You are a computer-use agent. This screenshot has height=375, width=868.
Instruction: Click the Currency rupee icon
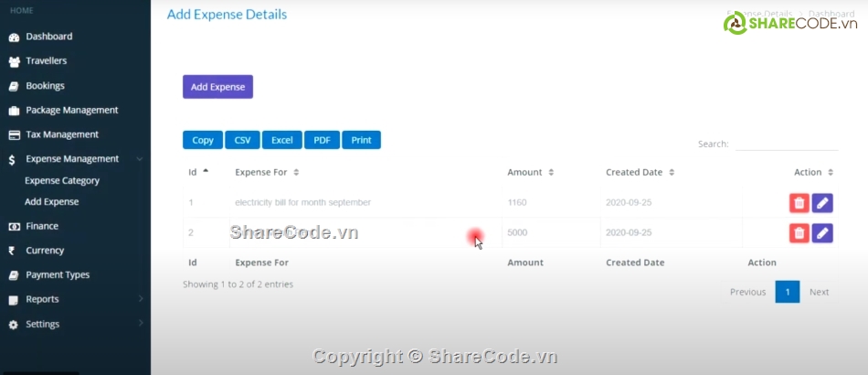12,251
